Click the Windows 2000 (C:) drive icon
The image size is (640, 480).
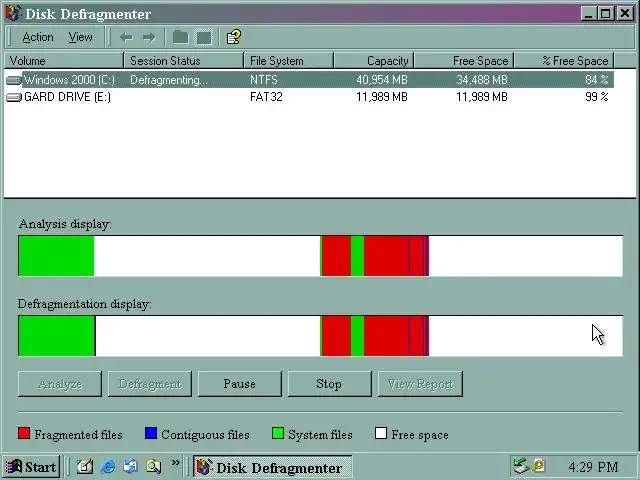pos(14,80)
